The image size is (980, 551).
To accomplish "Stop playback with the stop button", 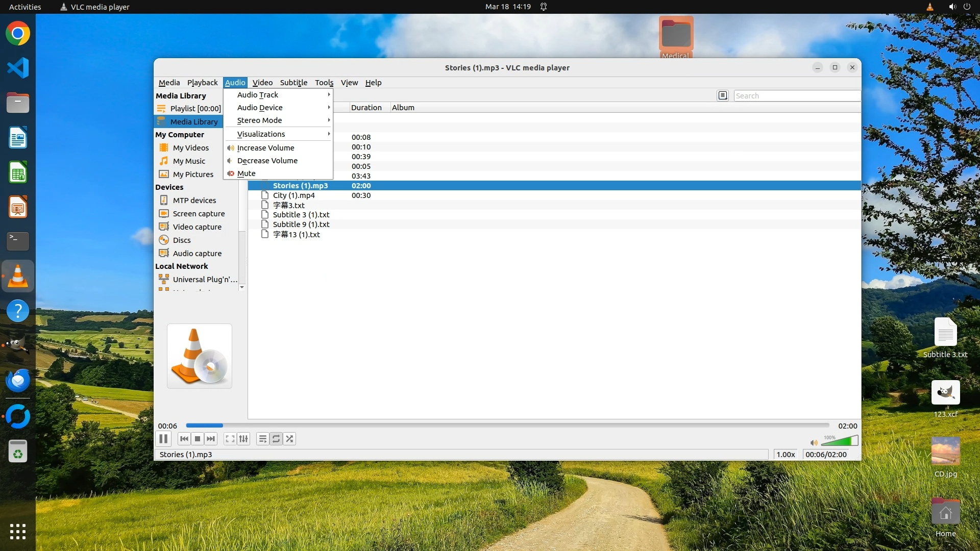I will click(198, 439).
